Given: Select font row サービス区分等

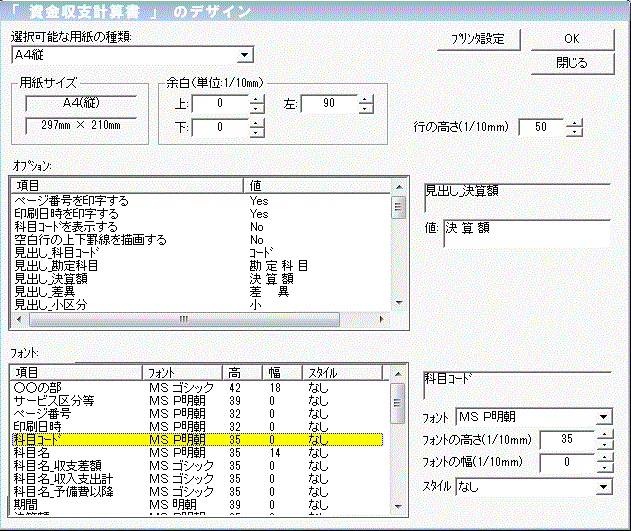Looking at the screenshot, I should tap(197, 401).
